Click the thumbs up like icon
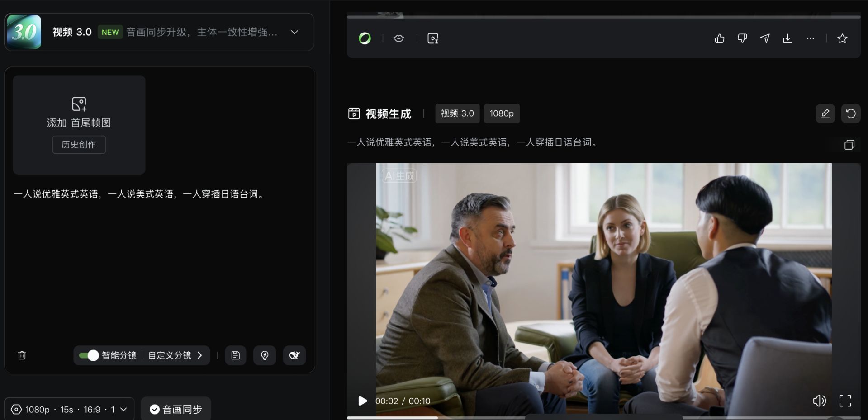The width and height of the screenshot is (868, 420). [719, 38]
